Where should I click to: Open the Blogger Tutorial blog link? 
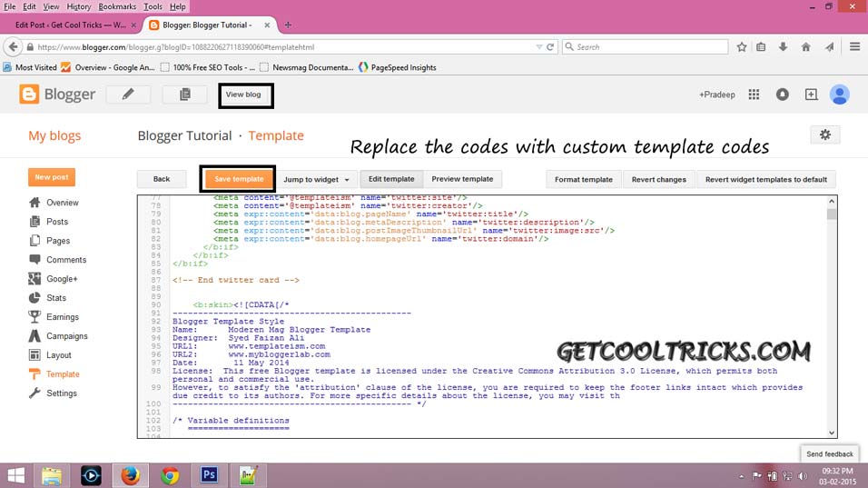tap(184, 135)
